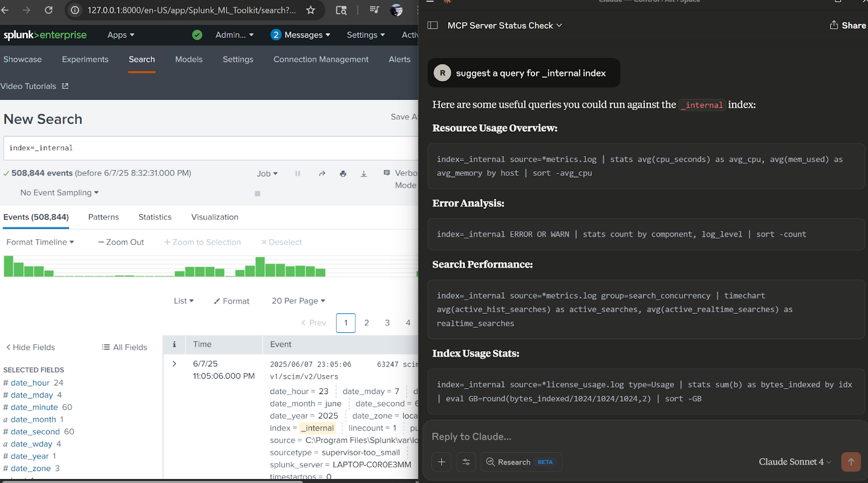Viewport: 868px width, 483px height.
Task: Add attachment with plus icon in Claude
Action: (x=442, y=462)
